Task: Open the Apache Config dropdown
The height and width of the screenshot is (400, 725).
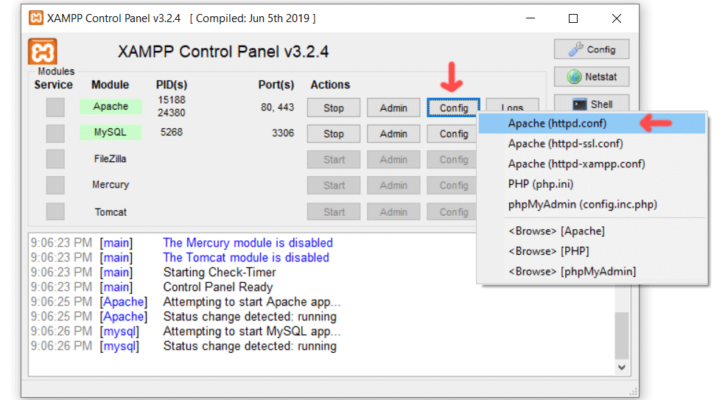Action: pos(453,107)
